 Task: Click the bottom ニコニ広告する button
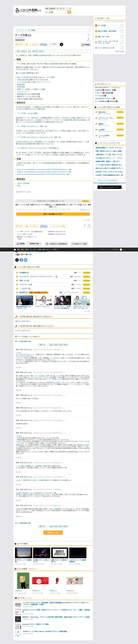click(x=32, y=226)
